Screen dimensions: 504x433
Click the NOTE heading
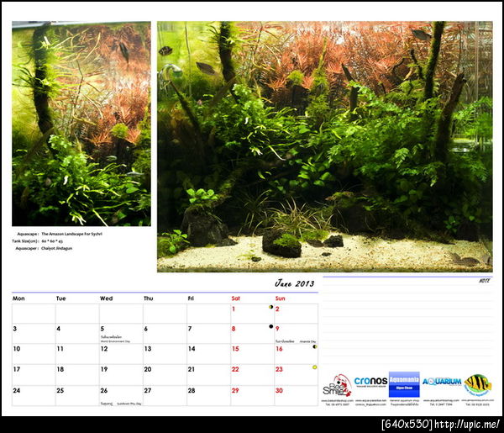click(484, 281)
